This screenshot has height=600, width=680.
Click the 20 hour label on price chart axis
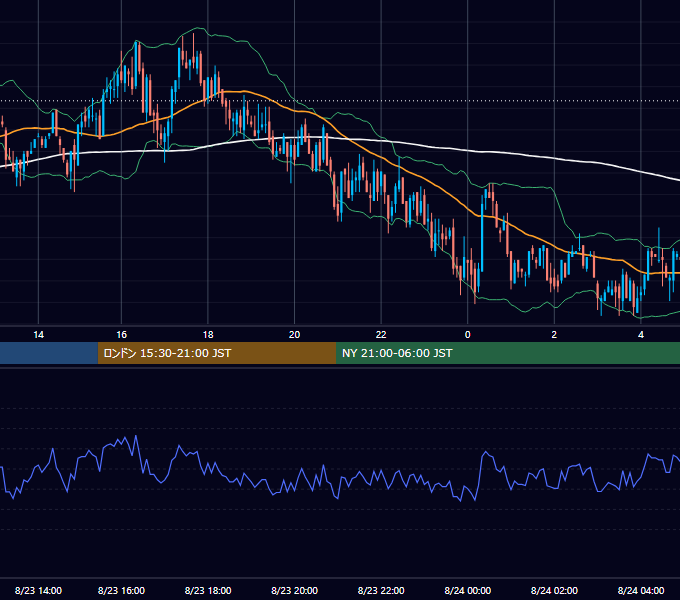pos(294,335)
